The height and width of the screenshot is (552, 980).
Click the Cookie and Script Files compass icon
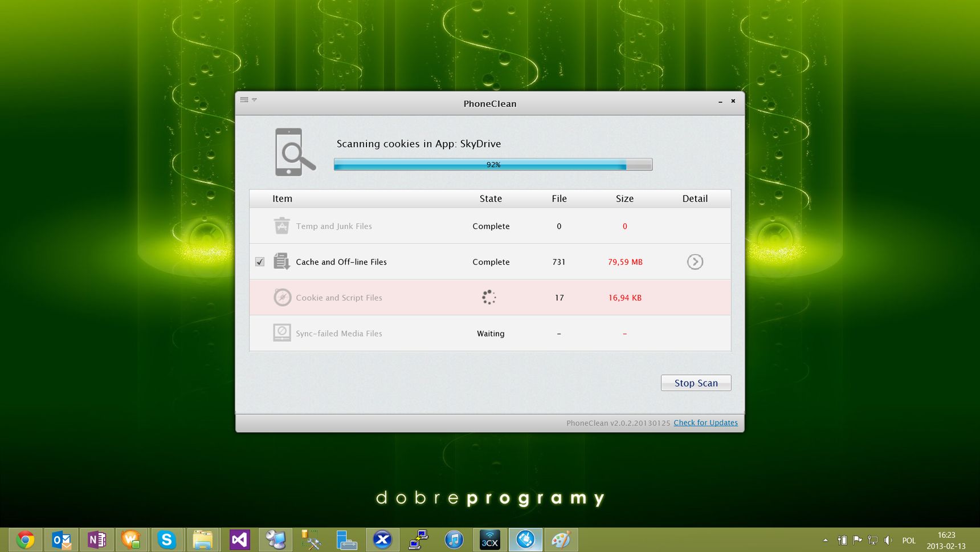point(282,297)
